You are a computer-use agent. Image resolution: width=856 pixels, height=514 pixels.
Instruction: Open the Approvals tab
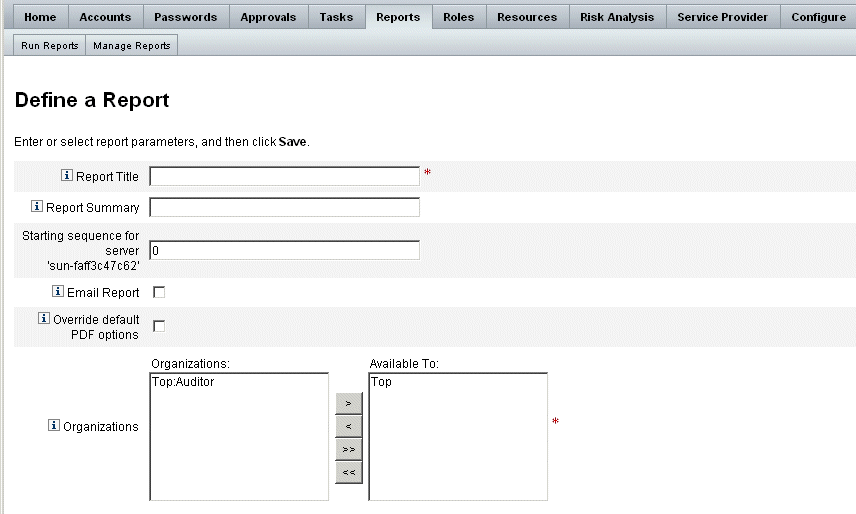point(268,17)
